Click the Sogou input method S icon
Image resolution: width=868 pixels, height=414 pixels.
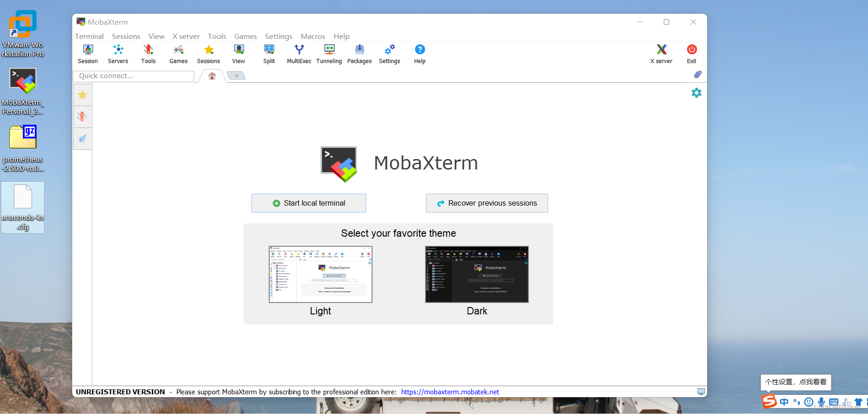pyautogui.click(x=769, y=401)
